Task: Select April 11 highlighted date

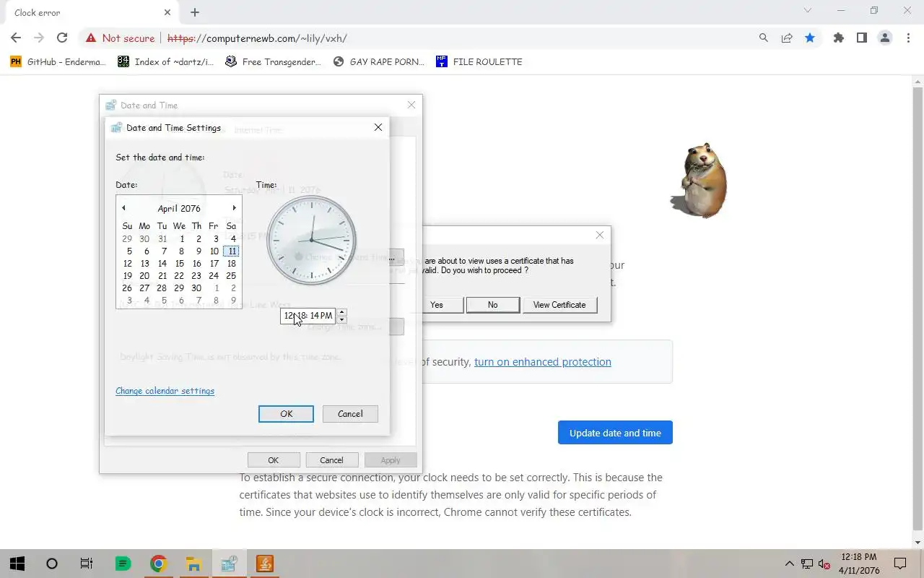Action: point(231,251)
